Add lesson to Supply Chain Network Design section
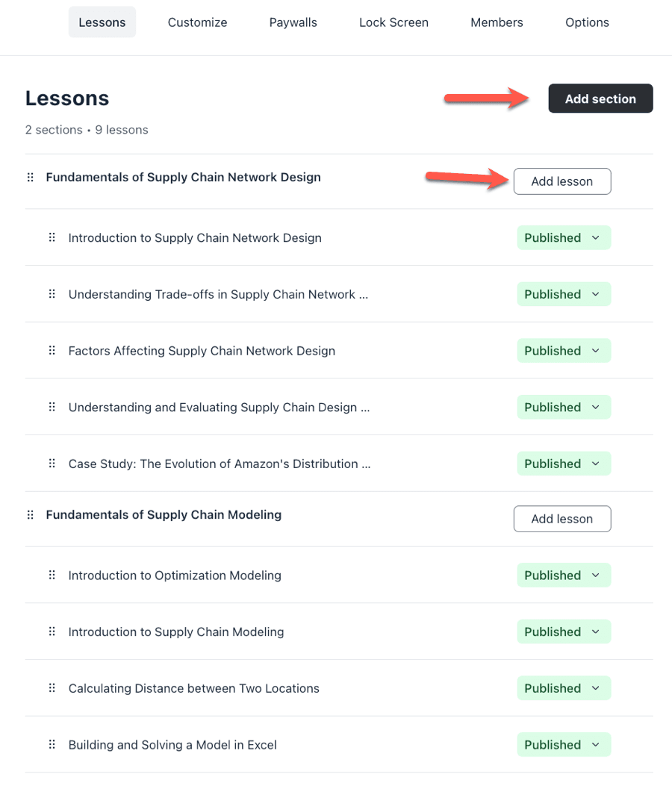The image size is (672, 786). 561,181
